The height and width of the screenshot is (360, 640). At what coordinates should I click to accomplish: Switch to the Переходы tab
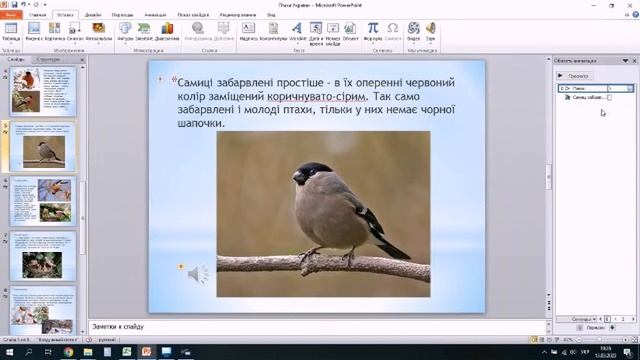[122, 15]
